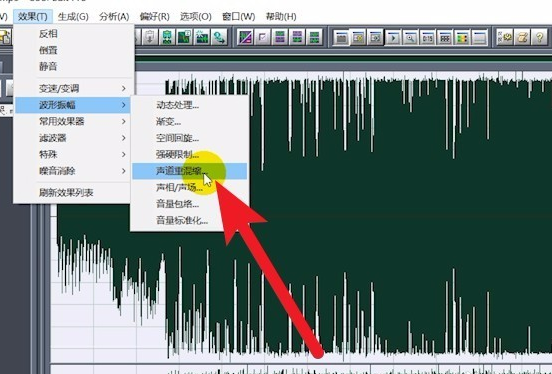Click inside the green waveform display
552x374 pixels.
[x=387, y=211]
